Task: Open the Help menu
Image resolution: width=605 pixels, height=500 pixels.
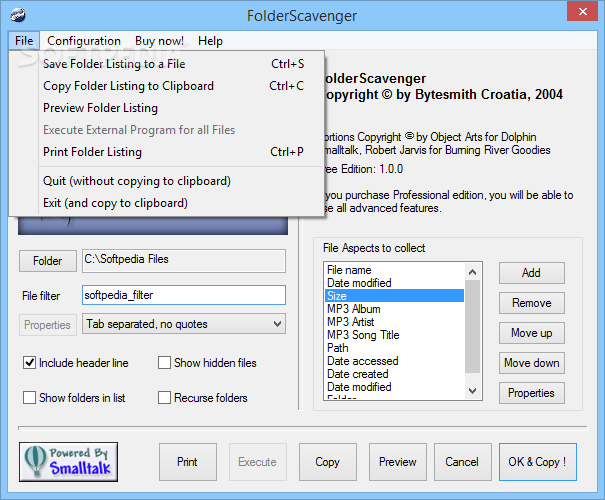Action: 210,41
